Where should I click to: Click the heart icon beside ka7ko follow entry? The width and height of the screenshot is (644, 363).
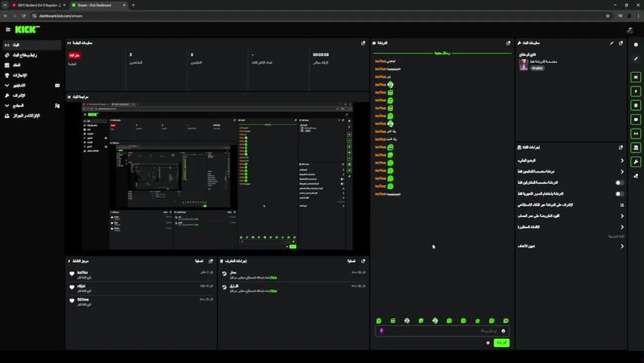(72, 274)
